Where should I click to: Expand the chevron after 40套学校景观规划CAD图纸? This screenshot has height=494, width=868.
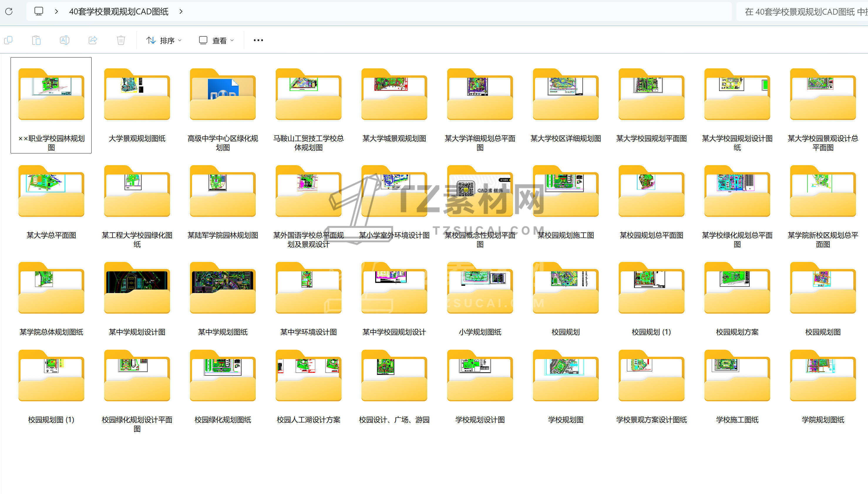click(181, 11)
